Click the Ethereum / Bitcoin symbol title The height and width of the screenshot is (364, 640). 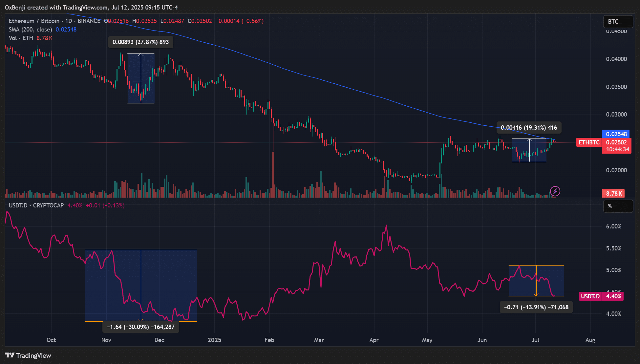point(34,21)
